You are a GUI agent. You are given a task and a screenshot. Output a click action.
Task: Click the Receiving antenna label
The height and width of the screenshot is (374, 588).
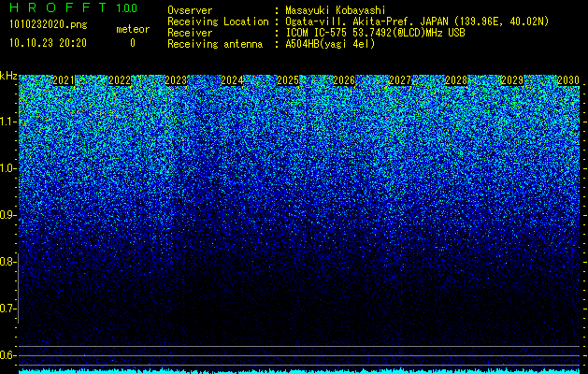pos(215,44)
